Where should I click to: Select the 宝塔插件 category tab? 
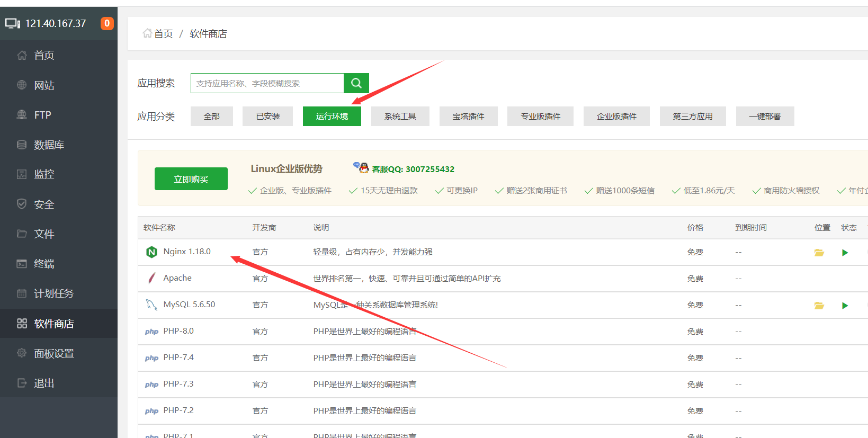(x=469, y=116)
